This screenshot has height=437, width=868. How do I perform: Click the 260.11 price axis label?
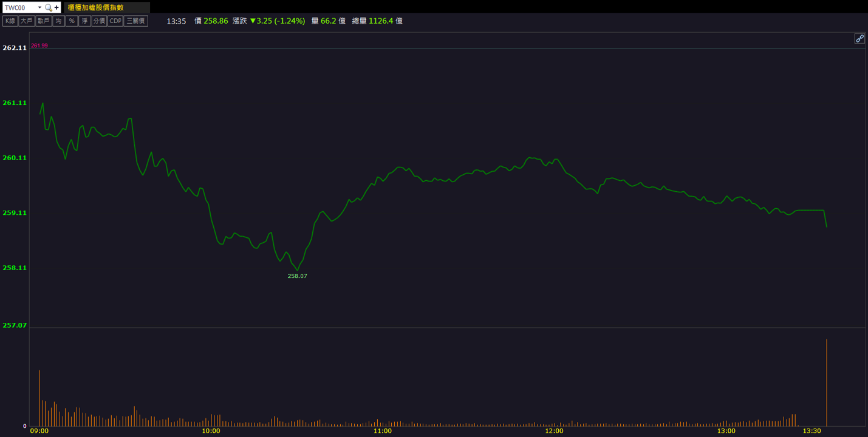[15, 158]
